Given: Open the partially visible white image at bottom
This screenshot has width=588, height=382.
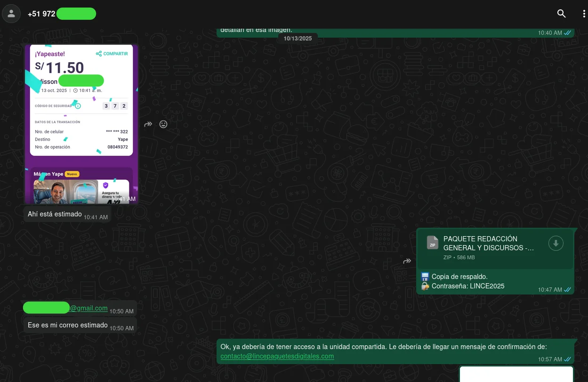Looking at the screenshot, I should click(516, 374).
